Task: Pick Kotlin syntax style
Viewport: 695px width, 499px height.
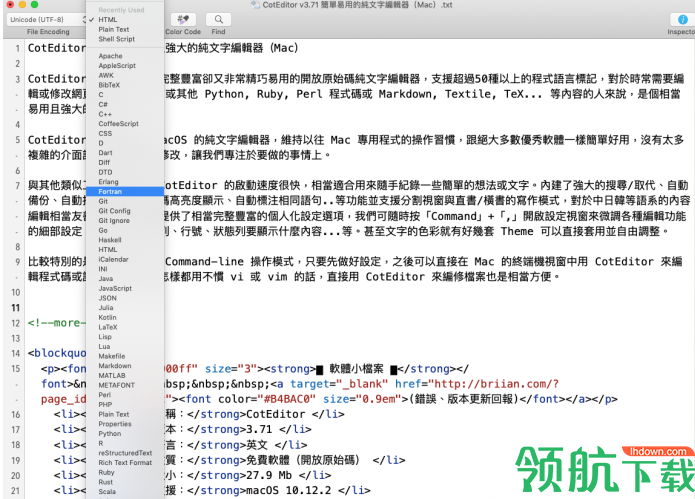Action: click(x=107, y=317)
